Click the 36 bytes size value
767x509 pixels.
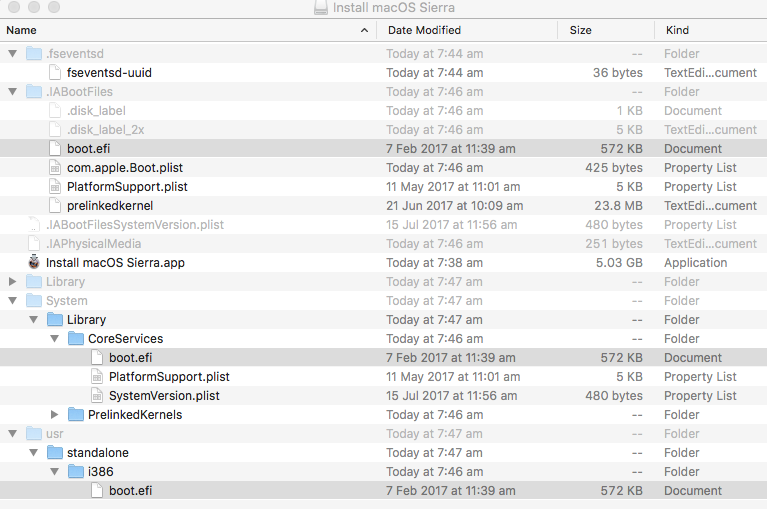tap(618, 73)
